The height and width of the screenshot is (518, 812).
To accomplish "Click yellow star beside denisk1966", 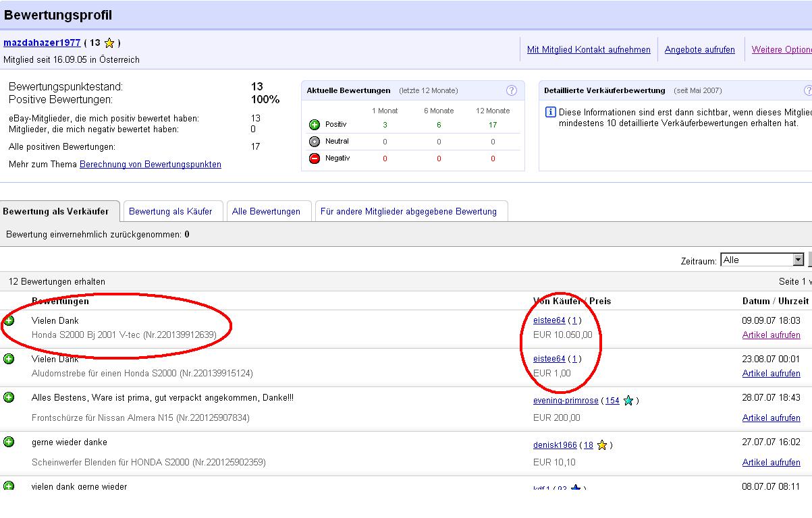I will click(602, 445).
